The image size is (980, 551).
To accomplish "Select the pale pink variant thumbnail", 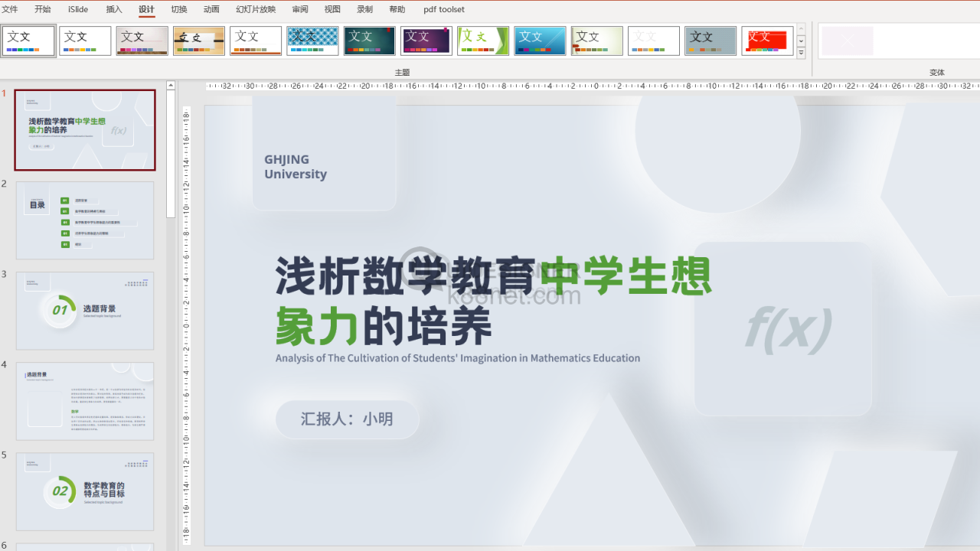I will pyautogui.click(x=848, y=41).
